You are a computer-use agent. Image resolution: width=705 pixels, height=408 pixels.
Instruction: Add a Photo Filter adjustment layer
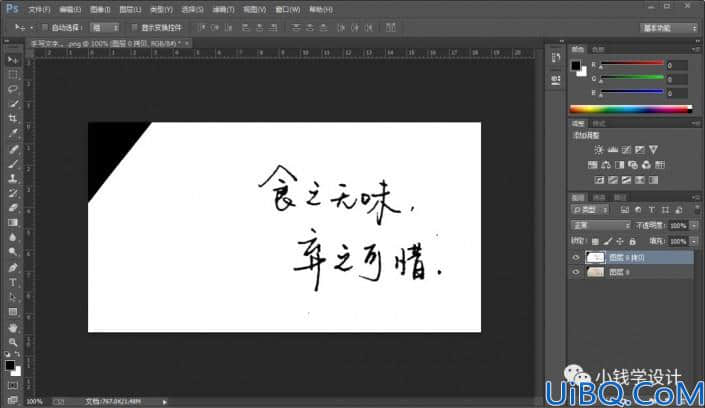click(x=633, y=165)
